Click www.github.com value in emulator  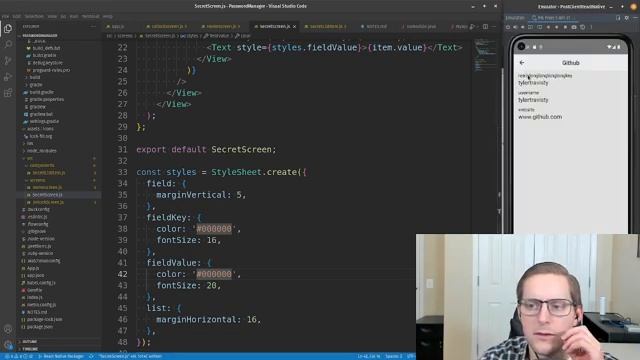(x=540, y=117)
